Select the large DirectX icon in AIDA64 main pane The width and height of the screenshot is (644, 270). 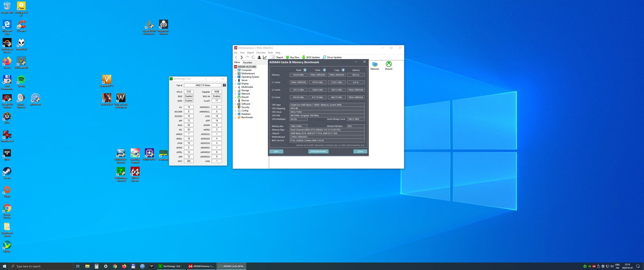389,66
